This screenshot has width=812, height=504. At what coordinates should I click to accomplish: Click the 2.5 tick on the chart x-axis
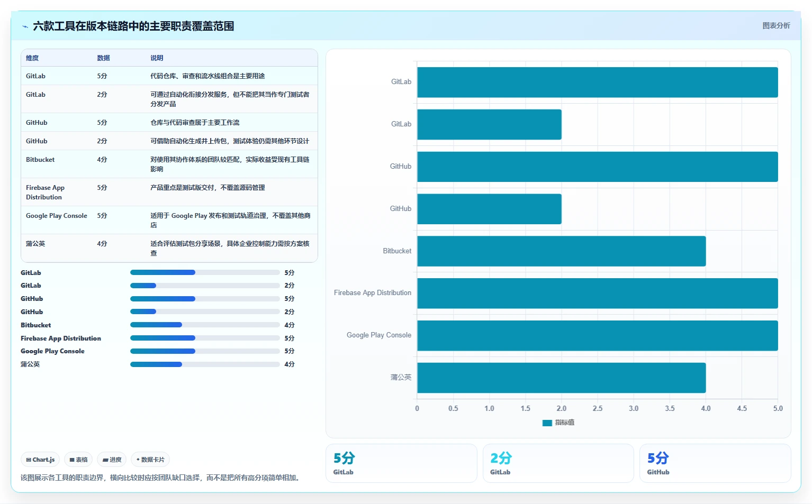(x=598, y=409)
